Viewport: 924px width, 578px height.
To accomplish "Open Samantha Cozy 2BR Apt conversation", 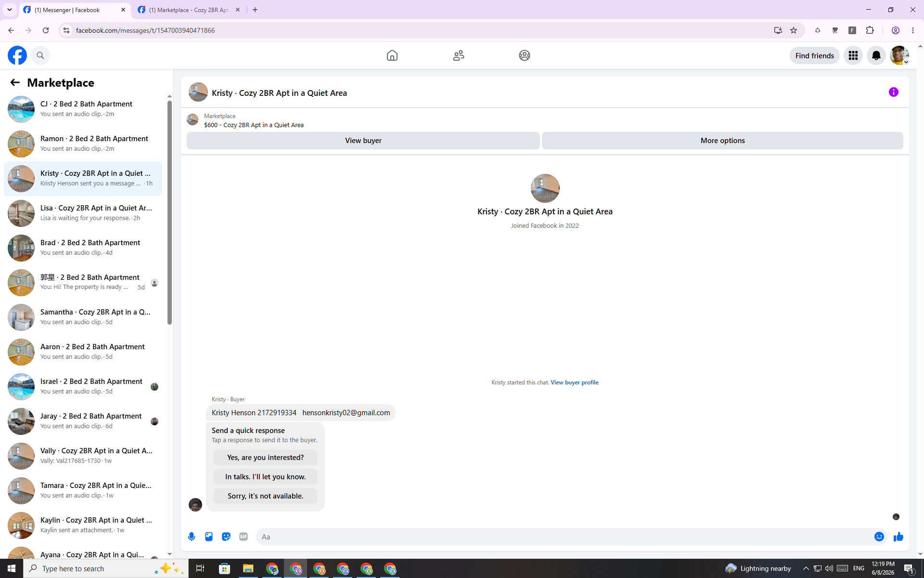I will click(x=83, y=317).
